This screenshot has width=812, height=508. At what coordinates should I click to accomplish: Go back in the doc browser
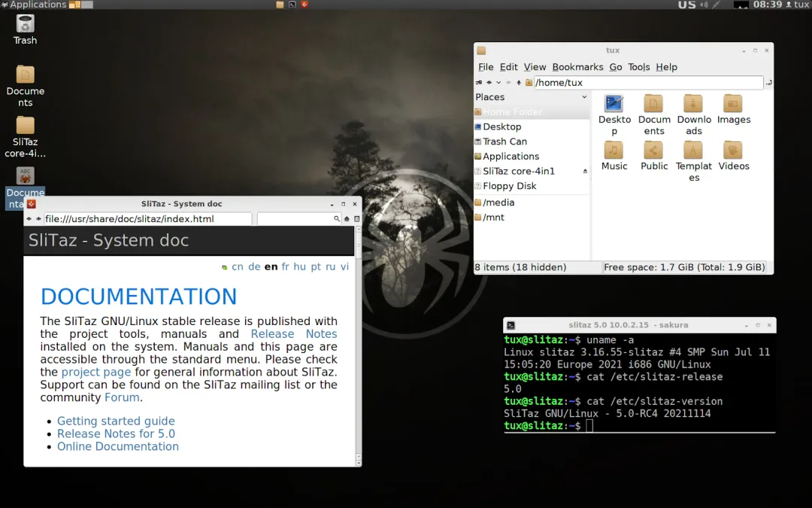click(29, 219)
